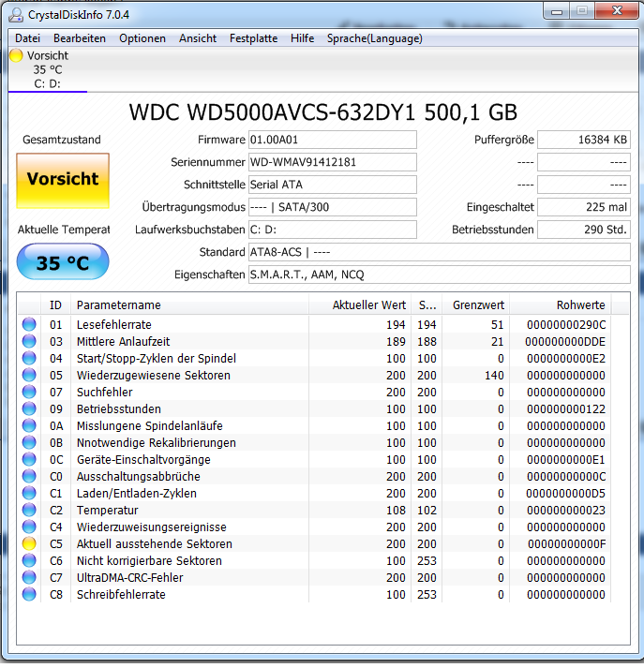The image size is (644, 668).
Task: Click raw value 00000000290C
Action: point(566,324)
